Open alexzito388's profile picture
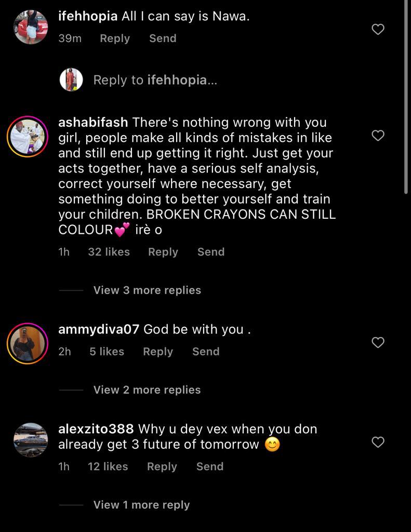Screen dimensions: 411x532 pos(31,440)
